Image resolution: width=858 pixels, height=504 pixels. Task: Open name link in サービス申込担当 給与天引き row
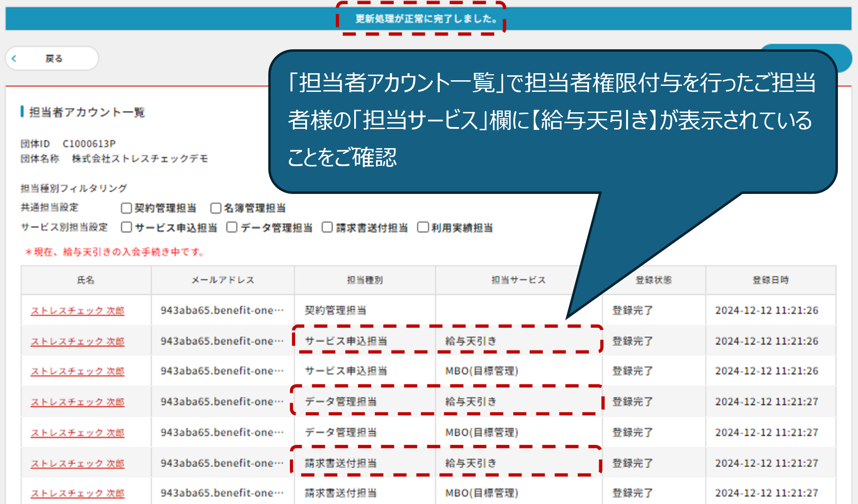point(77,341)
